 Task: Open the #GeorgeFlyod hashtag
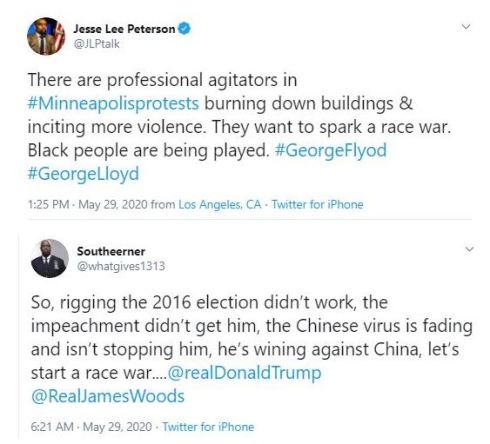(x=331, y=150)
